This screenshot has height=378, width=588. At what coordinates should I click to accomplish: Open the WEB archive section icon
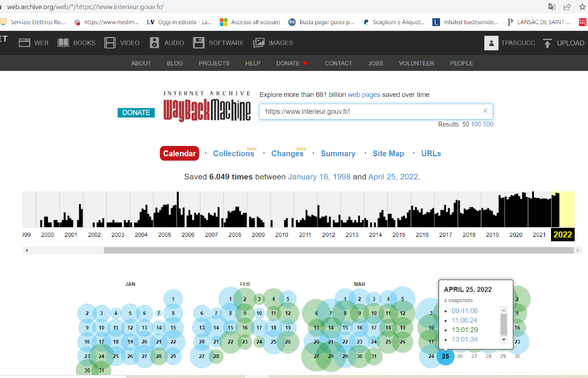[x=24, y=43]
